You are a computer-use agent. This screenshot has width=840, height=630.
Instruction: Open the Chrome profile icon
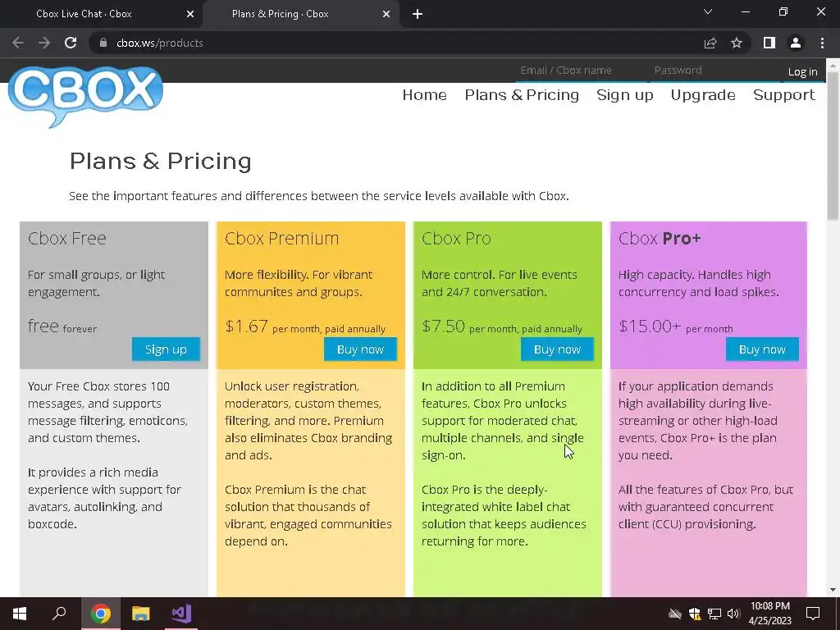[796, 43]
